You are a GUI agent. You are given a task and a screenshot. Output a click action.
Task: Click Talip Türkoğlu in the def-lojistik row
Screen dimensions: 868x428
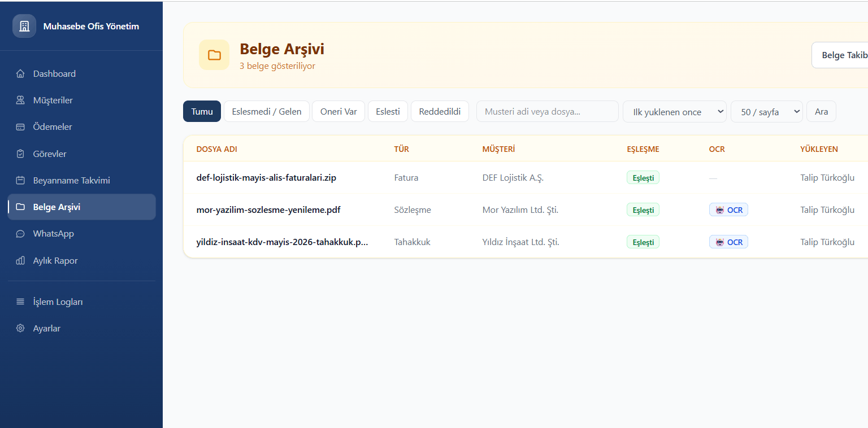827,177
